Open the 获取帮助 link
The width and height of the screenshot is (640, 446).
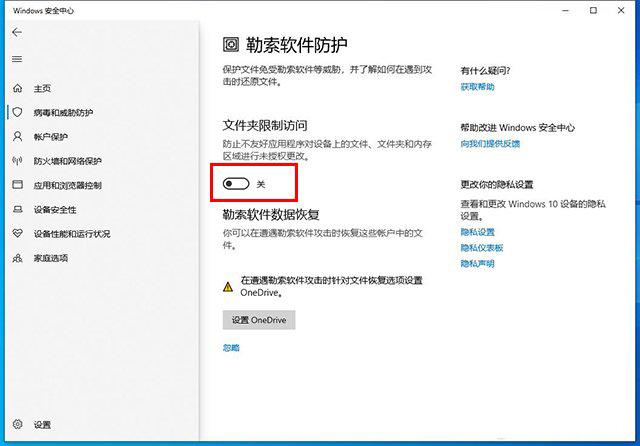[477, 87]
